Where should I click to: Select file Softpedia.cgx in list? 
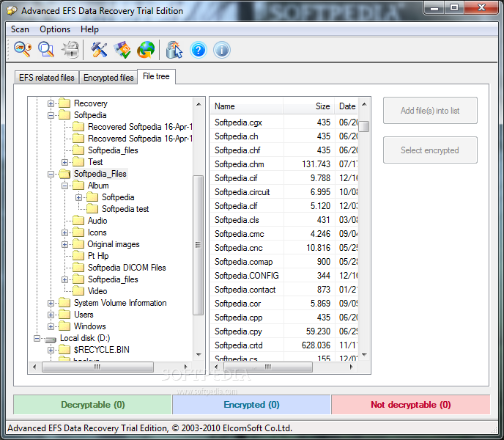238,122
